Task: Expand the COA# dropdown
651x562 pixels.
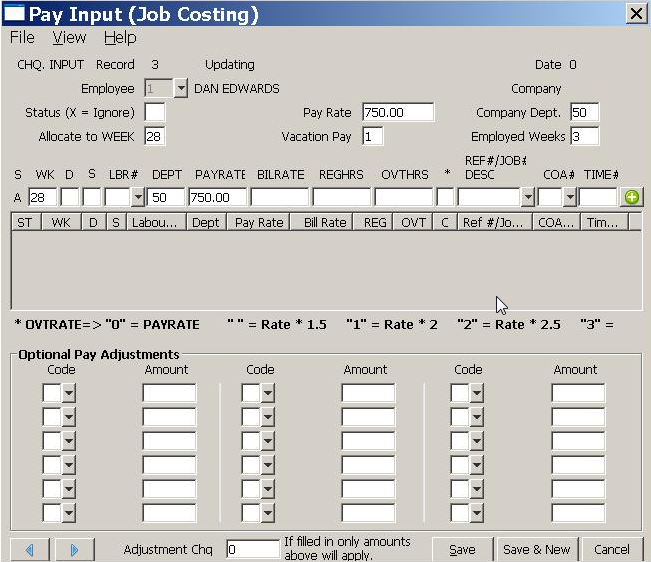Action: 570,197
